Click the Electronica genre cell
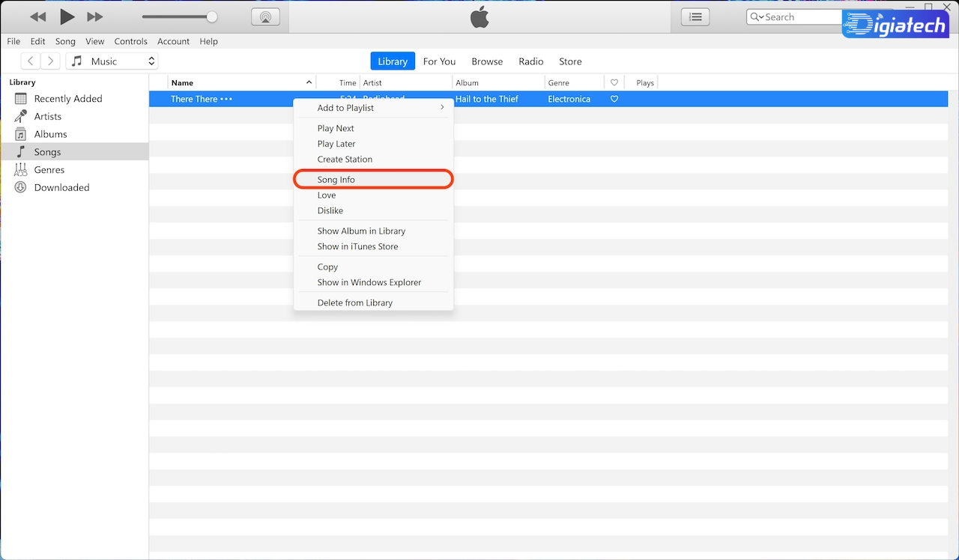This screenshot has width=959, height=560. pyautogui.click(x=569, y=99)
